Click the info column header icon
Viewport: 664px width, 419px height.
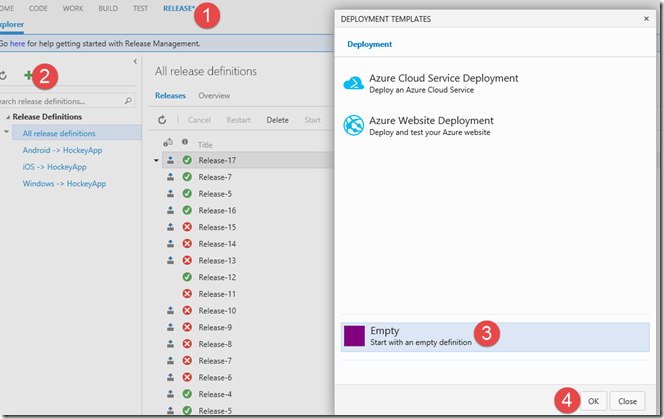point(185,142)
